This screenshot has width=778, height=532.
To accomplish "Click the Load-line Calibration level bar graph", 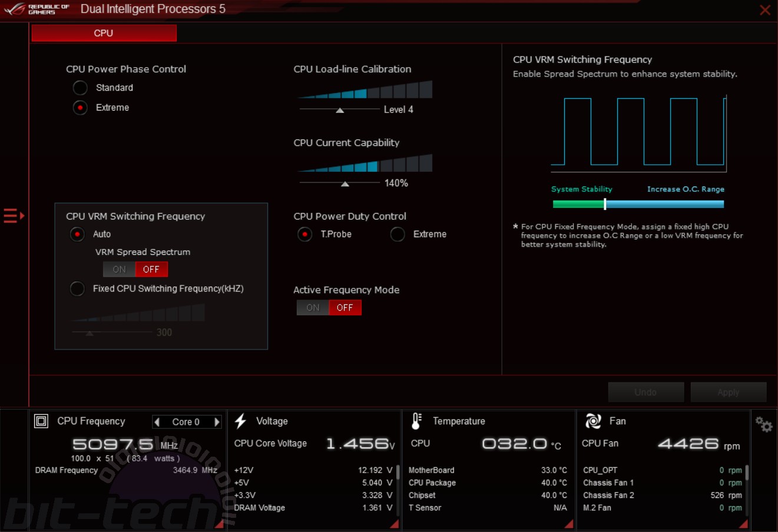I will pyautogui.click(x=365, y=89).
